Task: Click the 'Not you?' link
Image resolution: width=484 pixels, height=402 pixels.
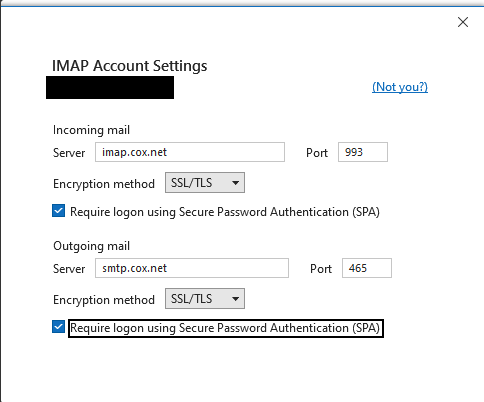Action: tap(400, 87)
